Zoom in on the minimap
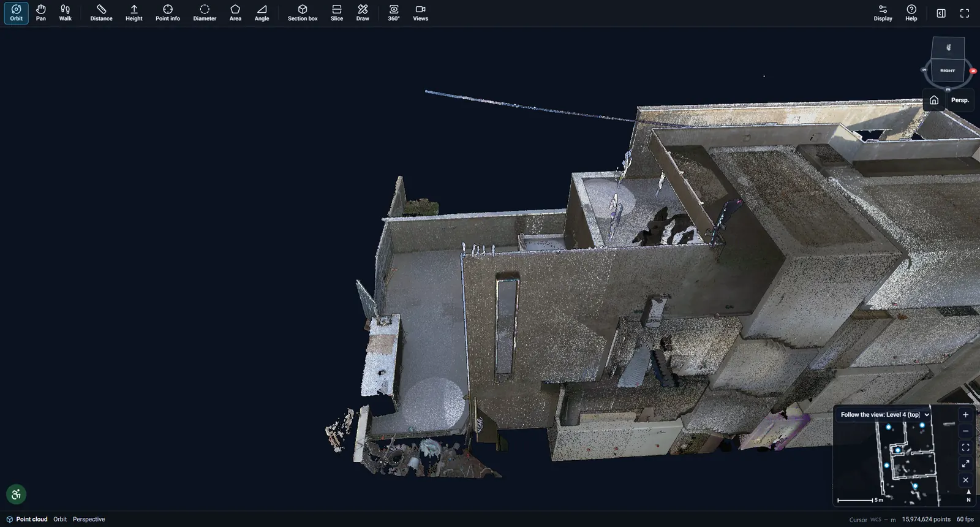Image resolution: width=980 pixels, height=527 pixels. pyautogui.click(x=965, y=415)
